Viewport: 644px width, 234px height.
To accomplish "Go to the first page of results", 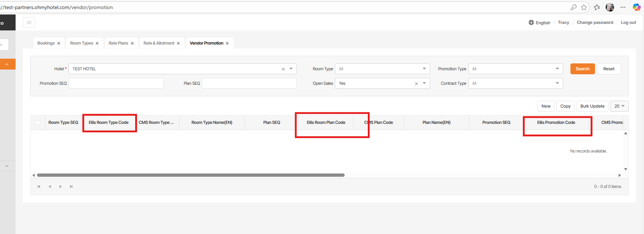I will tap(39, 187).
